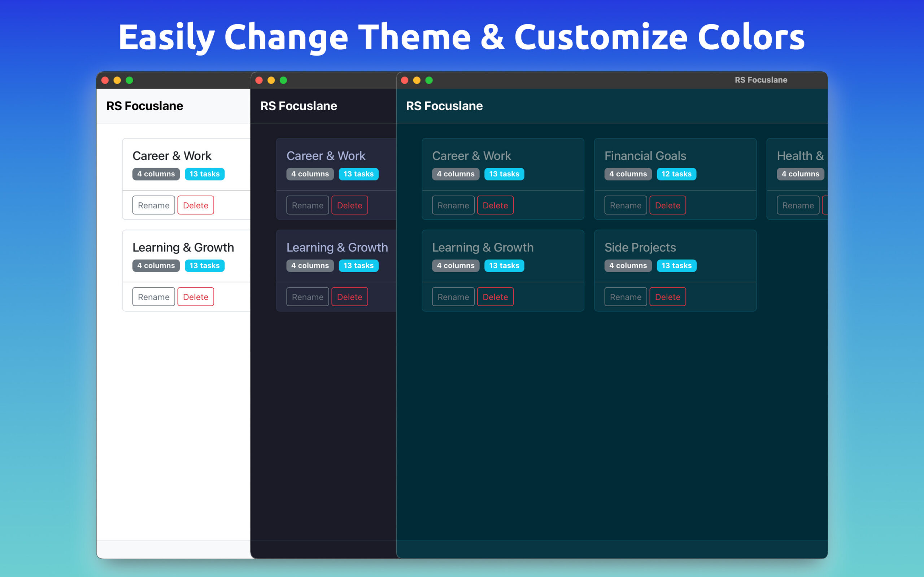
Task: Click Rename on dark theme Career & Work
Action: (x=308, y=205)
